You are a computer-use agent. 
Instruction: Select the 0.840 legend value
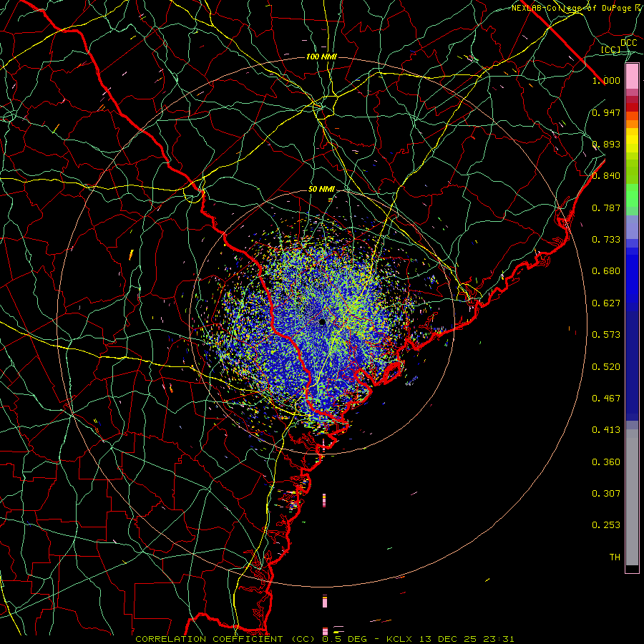point(606,176)
